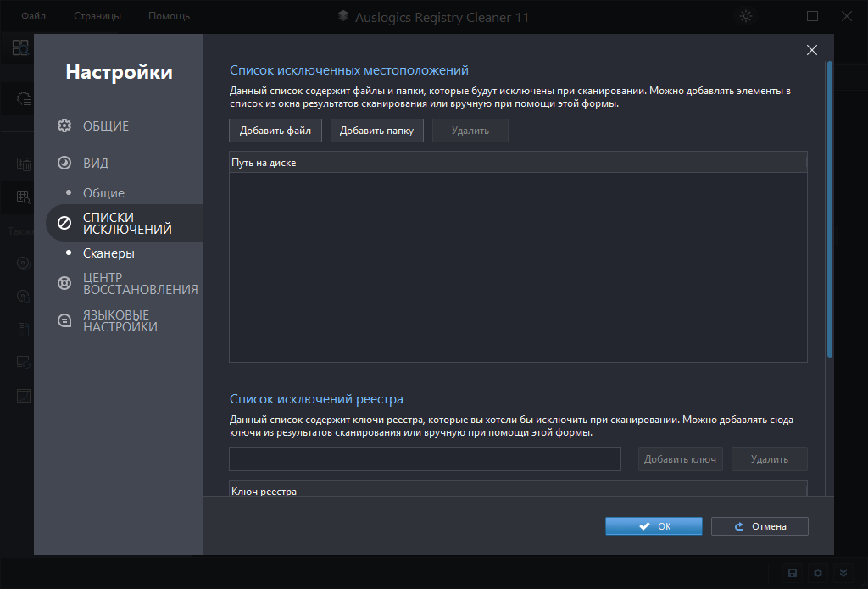This screenshot has height=589, width=868.
Task: Open the Страницы menu
Action: [97, 16]
